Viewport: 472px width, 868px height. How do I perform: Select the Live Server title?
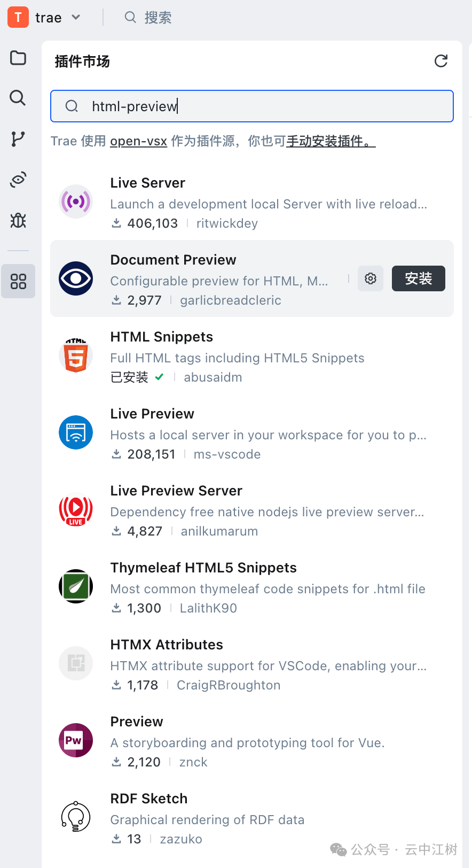click(x=148, y=183)
